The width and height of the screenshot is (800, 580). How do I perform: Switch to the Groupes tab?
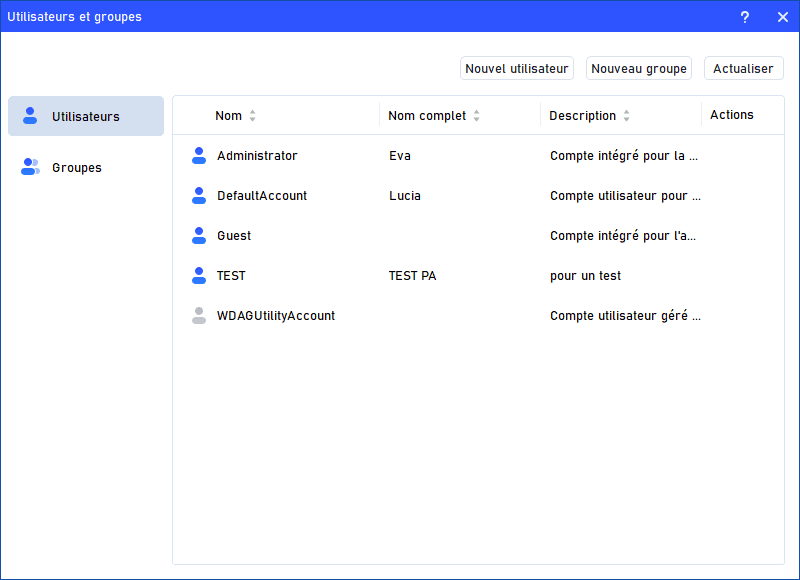(77, 167)
